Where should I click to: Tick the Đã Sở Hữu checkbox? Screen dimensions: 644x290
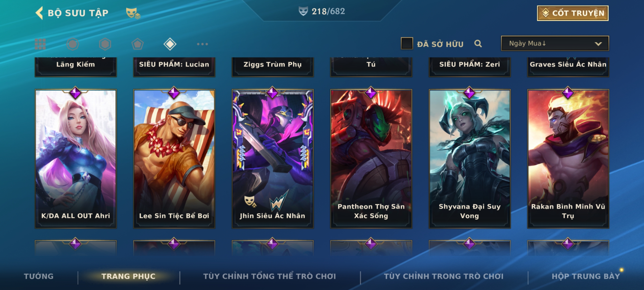tap(407, 43)
